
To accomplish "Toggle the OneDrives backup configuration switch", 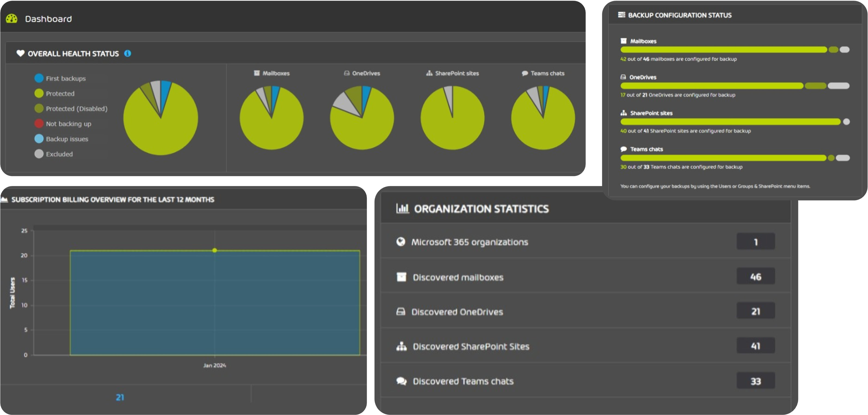I will [839, 86].
